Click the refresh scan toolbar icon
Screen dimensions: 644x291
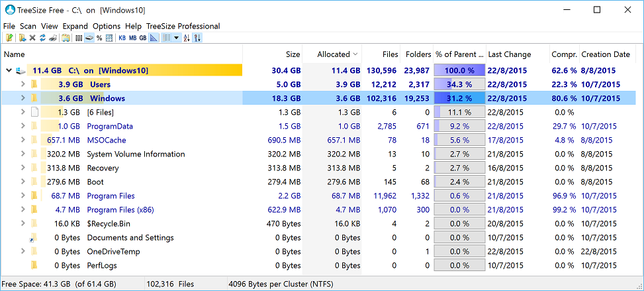43,38
